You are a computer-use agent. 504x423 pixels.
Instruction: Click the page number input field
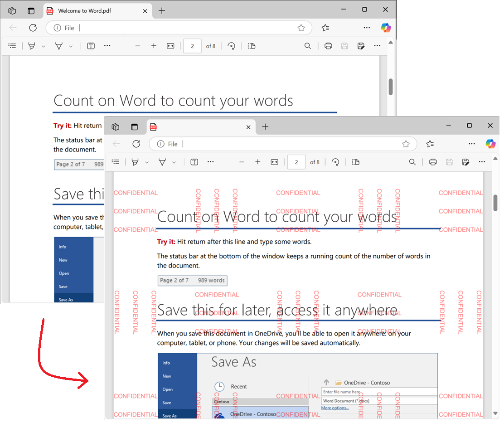296,162
